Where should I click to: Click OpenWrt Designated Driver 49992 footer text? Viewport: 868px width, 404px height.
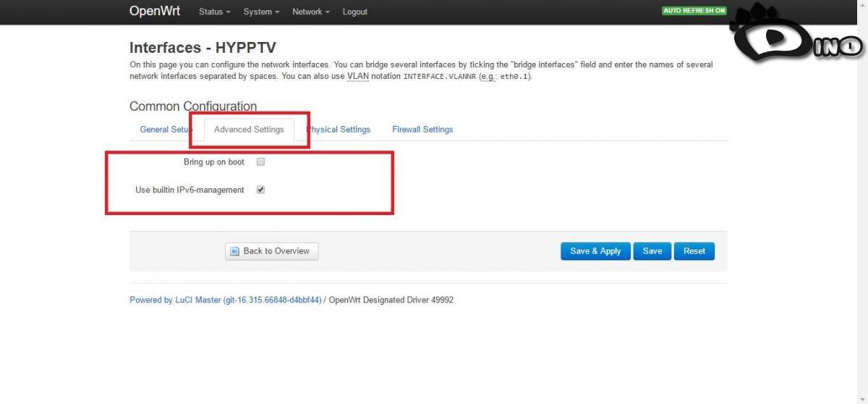pos(391,300)
